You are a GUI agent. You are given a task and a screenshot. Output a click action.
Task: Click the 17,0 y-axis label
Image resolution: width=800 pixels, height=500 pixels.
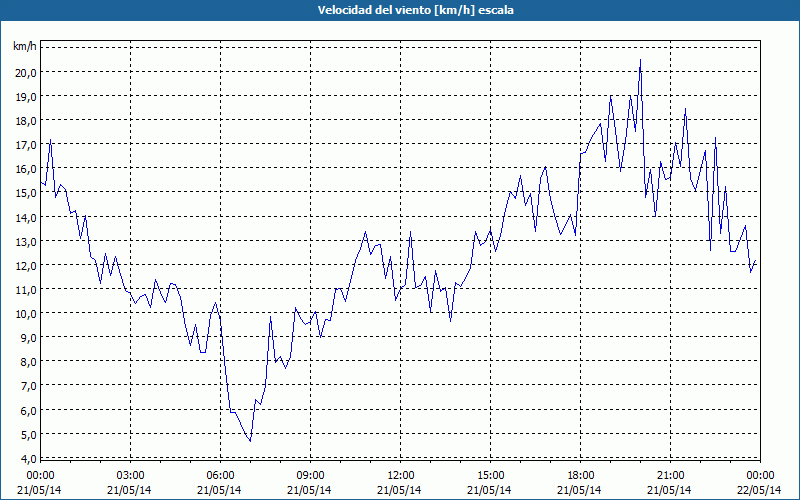pyautogui.click(x=26, y=145)
